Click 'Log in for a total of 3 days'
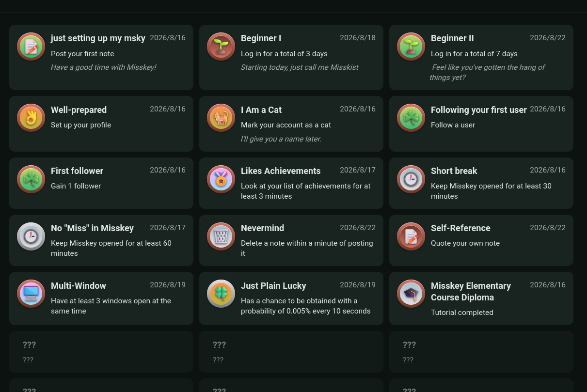 (284, 54)
